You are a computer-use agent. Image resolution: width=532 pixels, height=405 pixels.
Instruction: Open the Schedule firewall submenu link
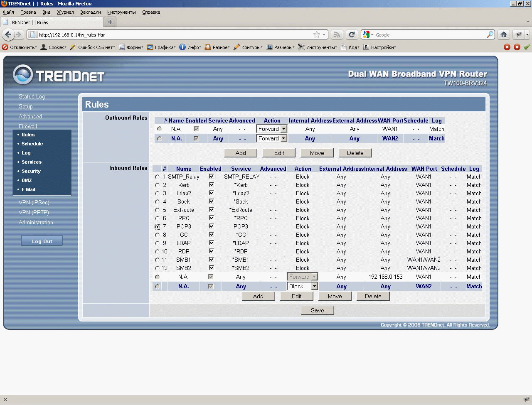32,144
